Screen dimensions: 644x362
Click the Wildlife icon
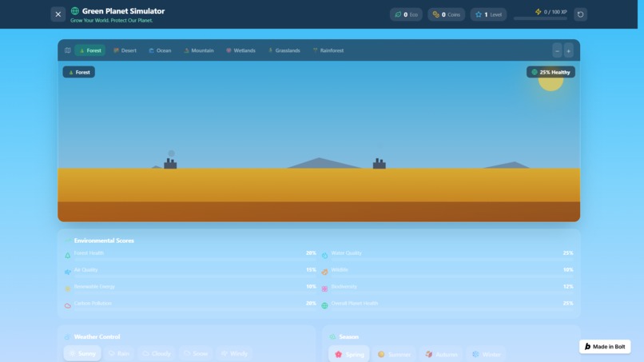coord(324,272)
